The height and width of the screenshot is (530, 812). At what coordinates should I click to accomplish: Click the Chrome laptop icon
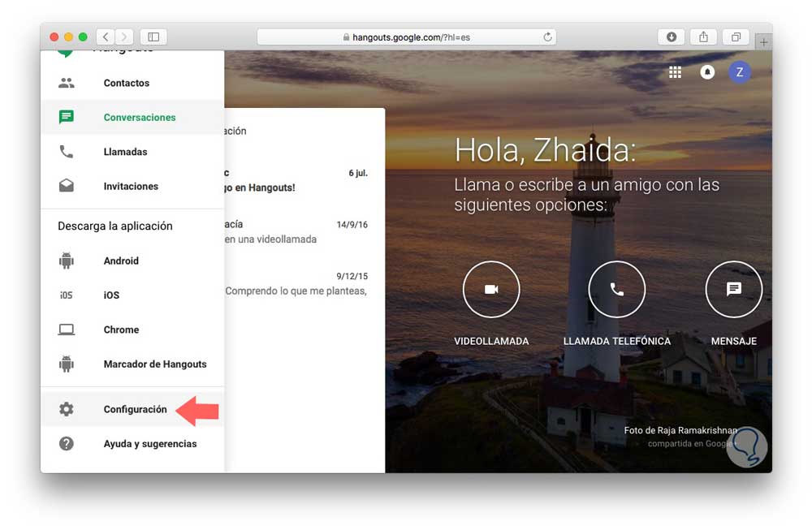[67, 330]
